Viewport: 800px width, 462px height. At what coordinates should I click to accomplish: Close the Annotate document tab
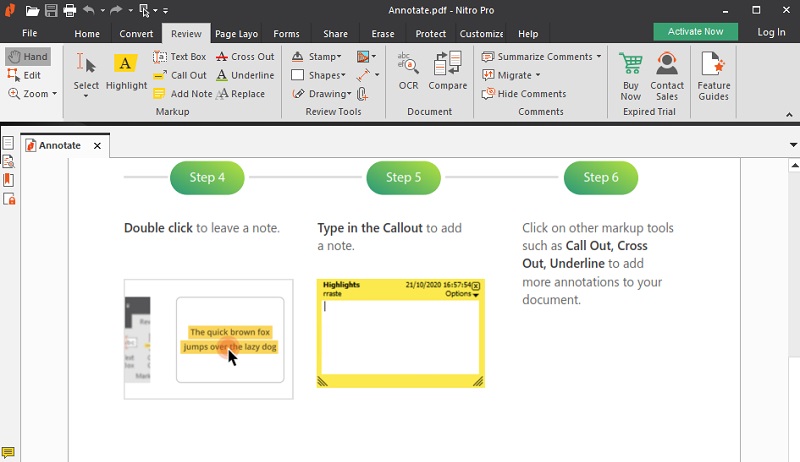tap(97, 146)
